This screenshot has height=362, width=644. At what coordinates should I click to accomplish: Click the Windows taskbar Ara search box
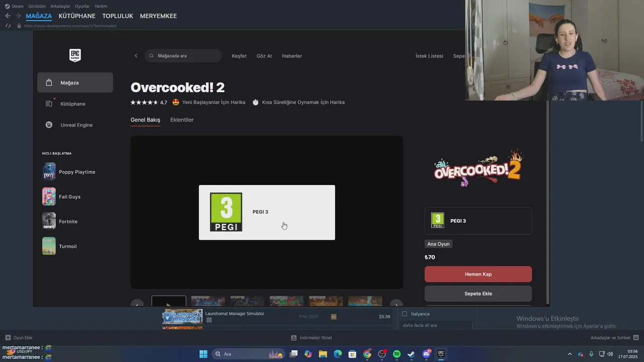pos(249,354)
